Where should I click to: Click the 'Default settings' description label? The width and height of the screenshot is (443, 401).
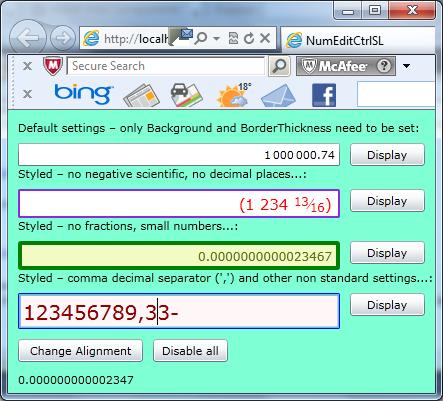(218, 128)
